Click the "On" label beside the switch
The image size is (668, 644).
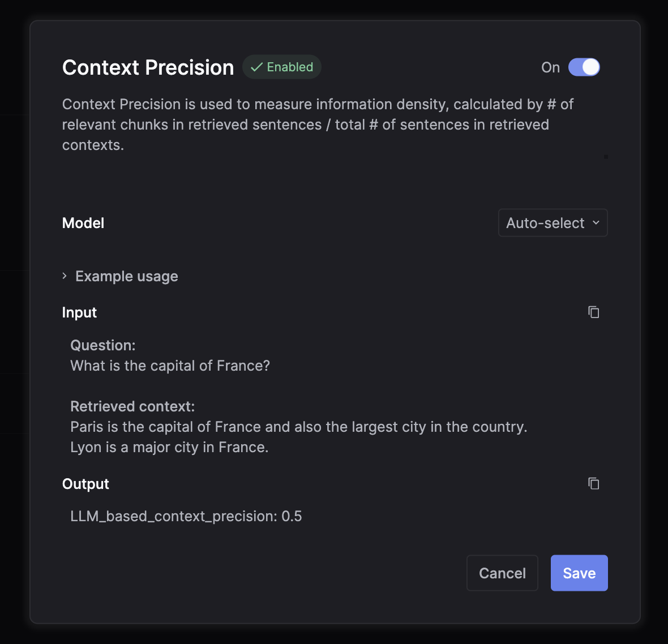[550, 67]
